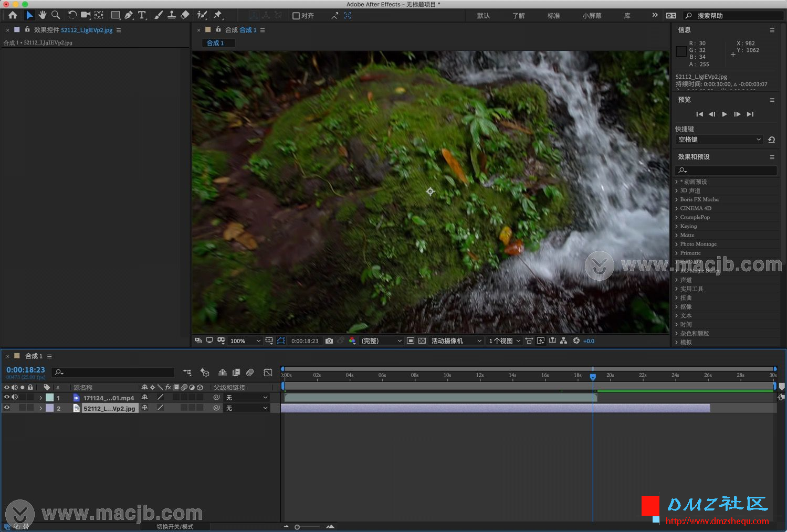787x532 pixels.
Task: Expand layer 2 properties in timeline
Action: coord(41,408)
